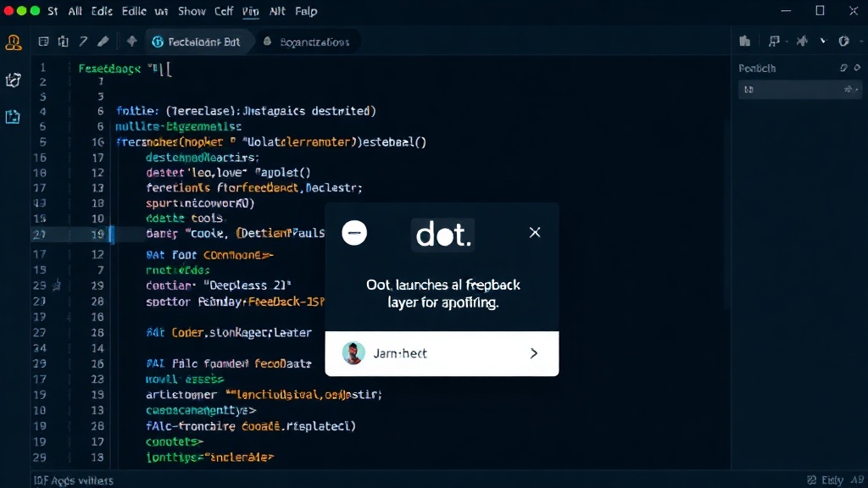Viewport: 868px width, 488px height.
Task: Open the flag comment icon in right toolbar
Action: coord(774,42)
